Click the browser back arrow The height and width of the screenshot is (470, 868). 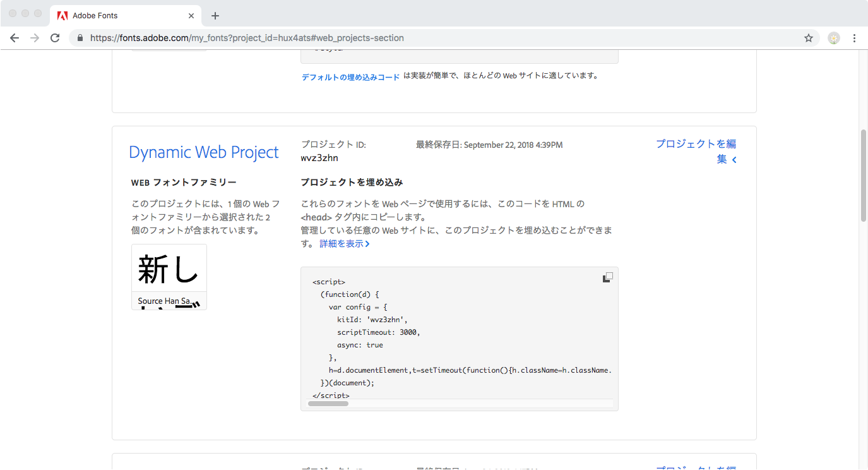[15, 38]
